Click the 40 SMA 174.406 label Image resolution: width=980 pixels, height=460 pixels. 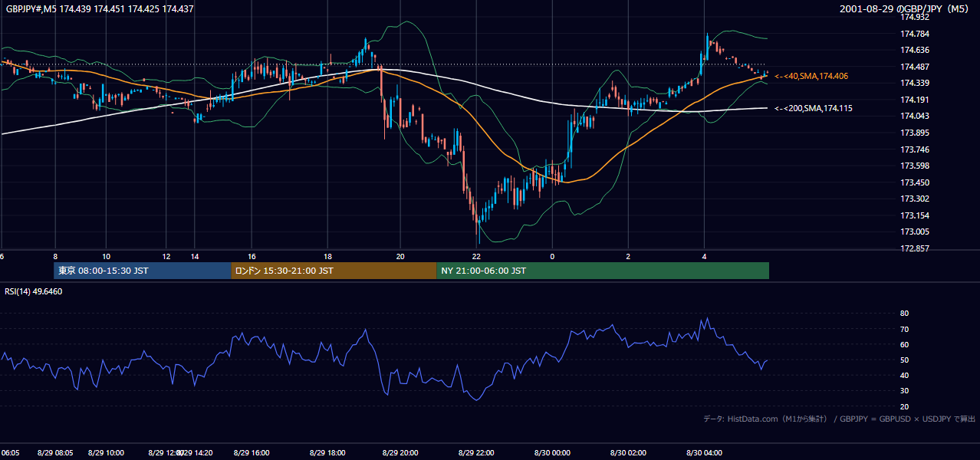[x=811, y=76]
